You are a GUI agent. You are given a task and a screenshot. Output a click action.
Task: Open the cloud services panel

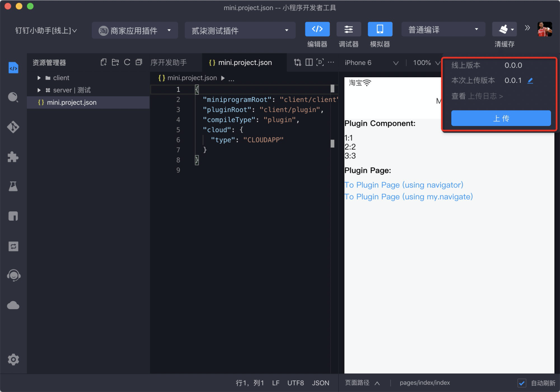coord(13,305)
